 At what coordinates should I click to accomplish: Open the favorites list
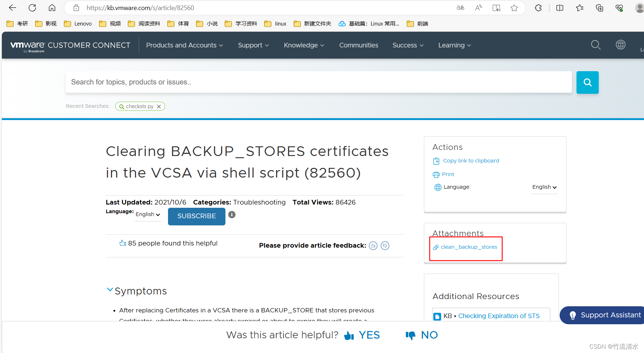tap(580, 8)
